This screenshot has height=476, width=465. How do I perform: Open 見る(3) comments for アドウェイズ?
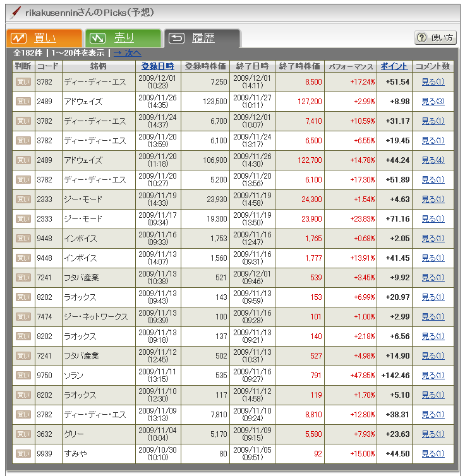point(433,102)
